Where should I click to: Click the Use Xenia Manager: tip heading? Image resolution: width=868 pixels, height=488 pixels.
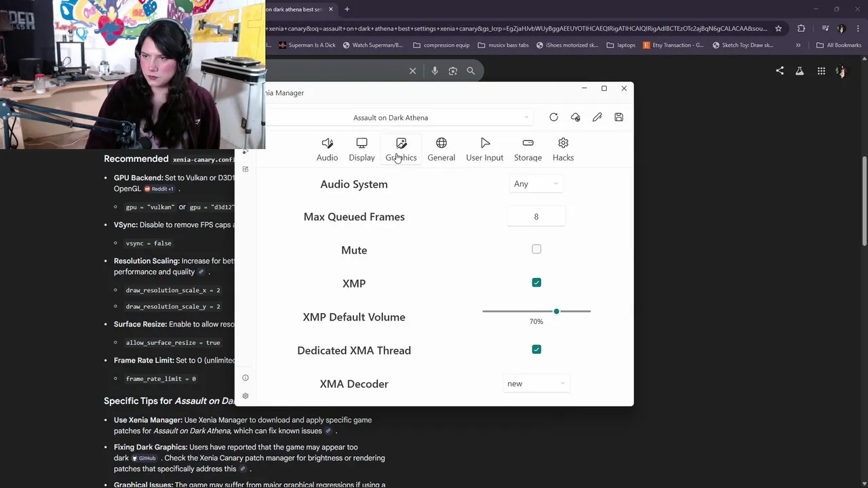click(148, 420)
